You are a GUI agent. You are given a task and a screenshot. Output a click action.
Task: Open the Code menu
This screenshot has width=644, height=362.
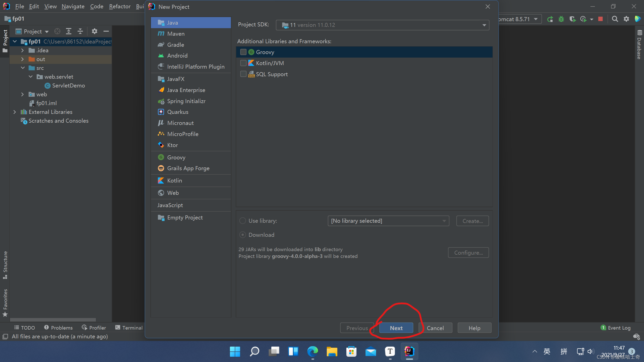click(97, 7)
